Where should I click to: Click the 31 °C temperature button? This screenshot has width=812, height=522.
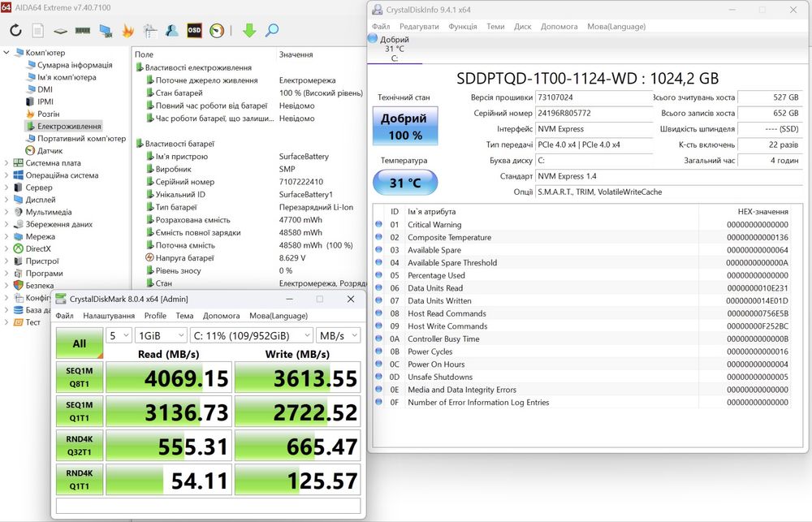click(405, 183)
